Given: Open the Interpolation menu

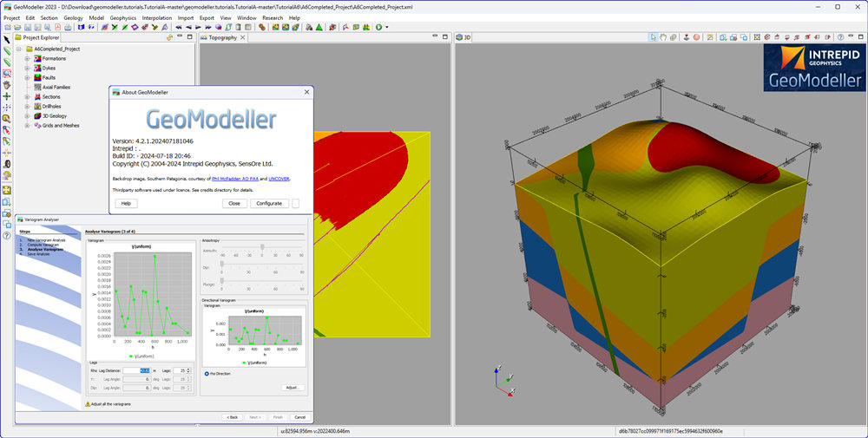Looking at the screenshot, I should click(x=156, y=17).
